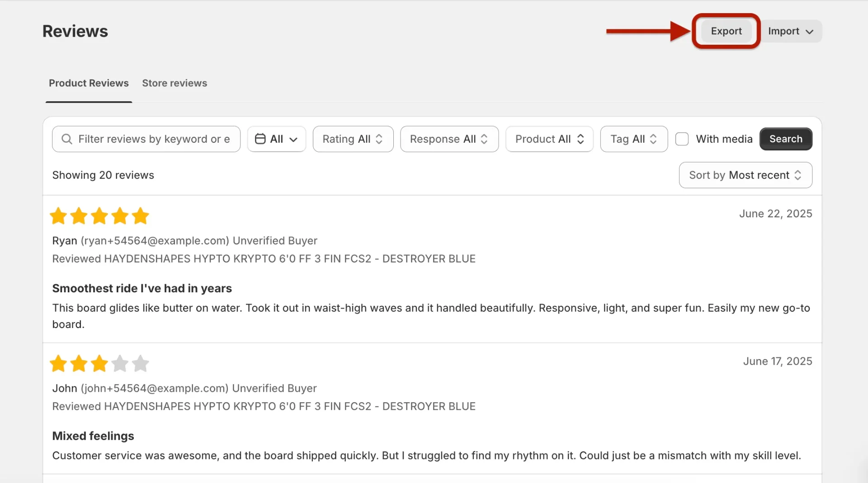This screenshot has height=483, width=868.
Task: Click Ryan's fifth rating star
Action: tap(141, 216)
